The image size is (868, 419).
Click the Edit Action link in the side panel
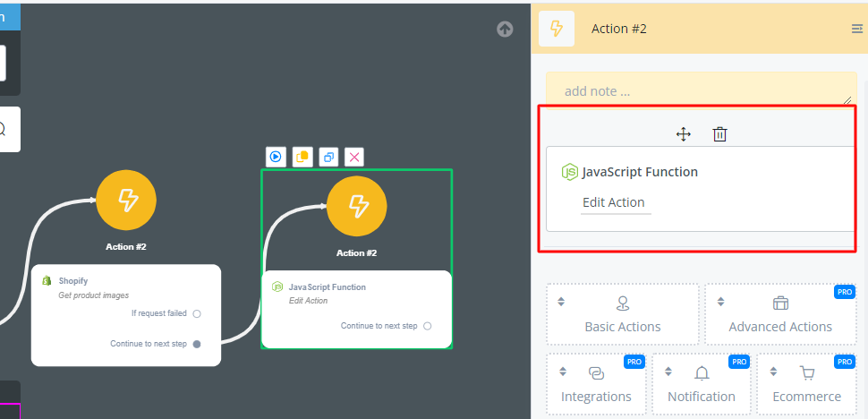coord(613,202)
